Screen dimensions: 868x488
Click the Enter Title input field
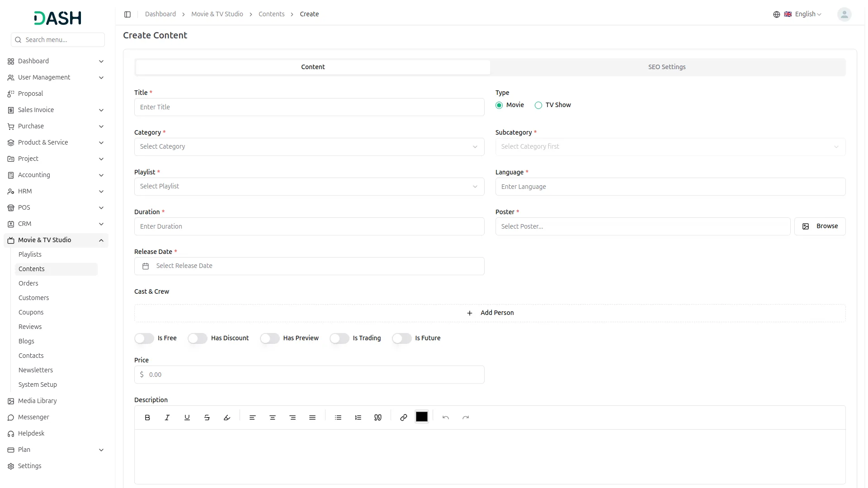coord(309,107)
